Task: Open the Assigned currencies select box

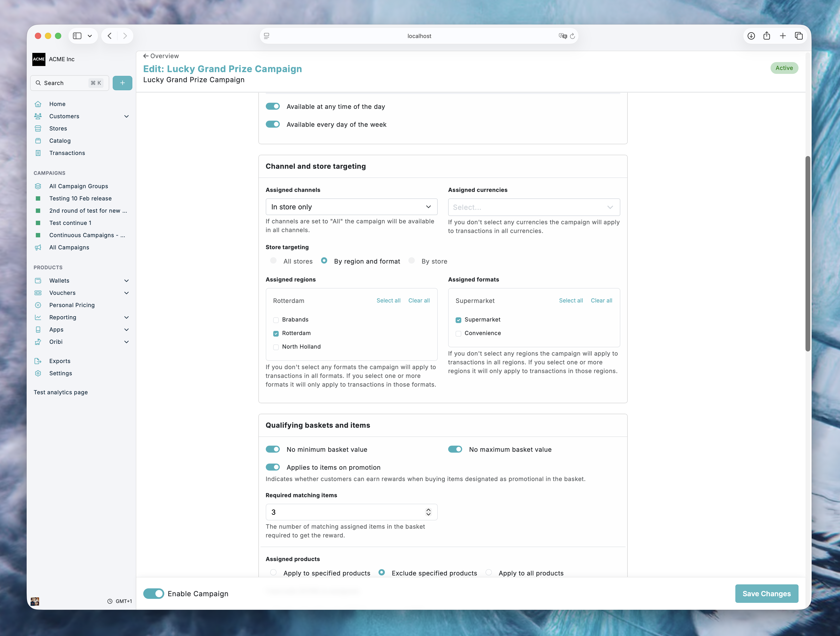Action: pyautogui.click(x=534, y=207)
